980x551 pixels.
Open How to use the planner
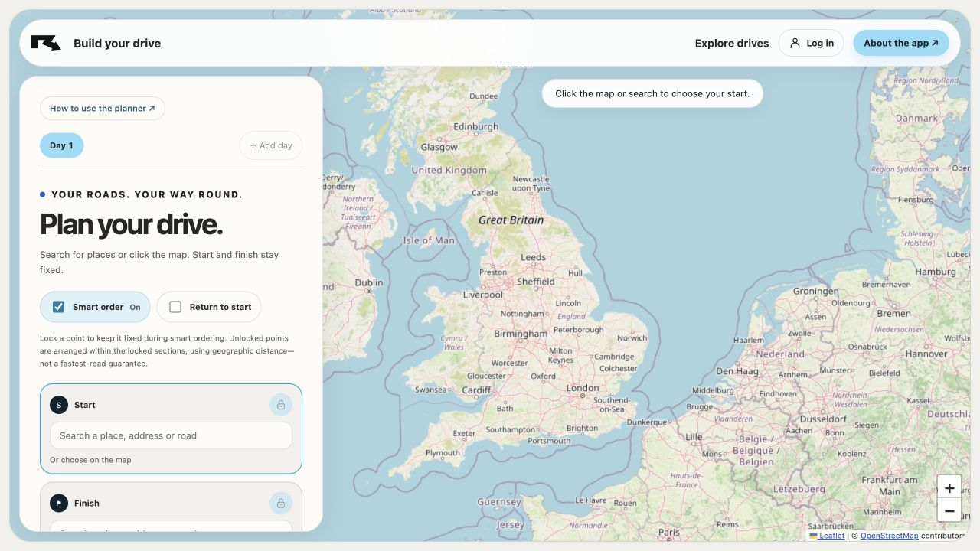point(103,109)
